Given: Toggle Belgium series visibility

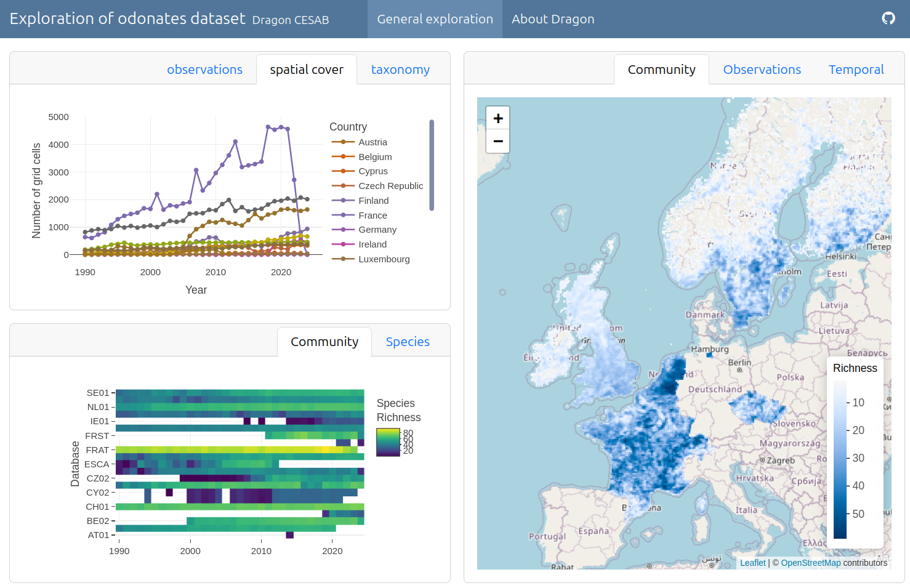Looking at the screenshot, I should coord(374,157).
